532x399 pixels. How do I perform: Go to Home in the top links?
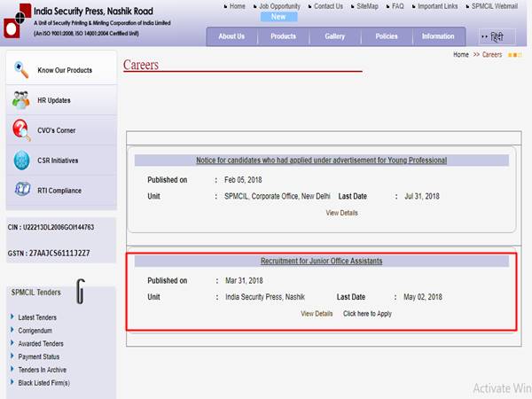tap(237, 6)
